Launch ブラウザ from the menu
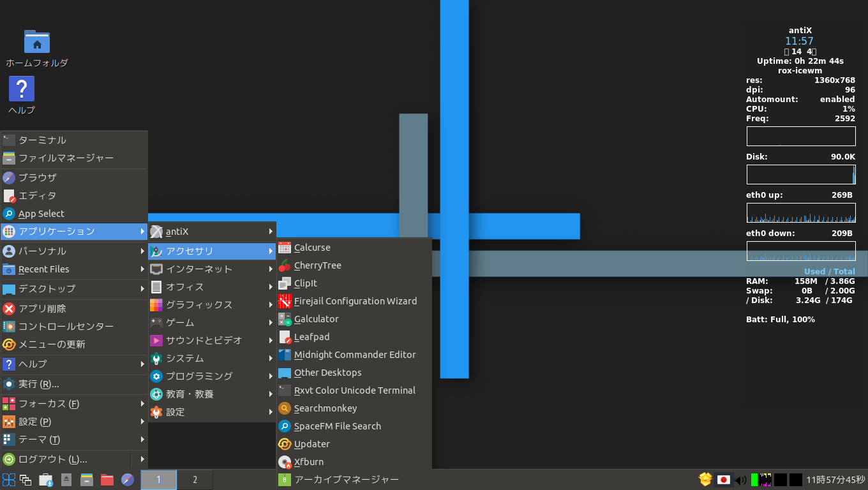868x490 pixels. pyautogui.click(x=74, y=178)
